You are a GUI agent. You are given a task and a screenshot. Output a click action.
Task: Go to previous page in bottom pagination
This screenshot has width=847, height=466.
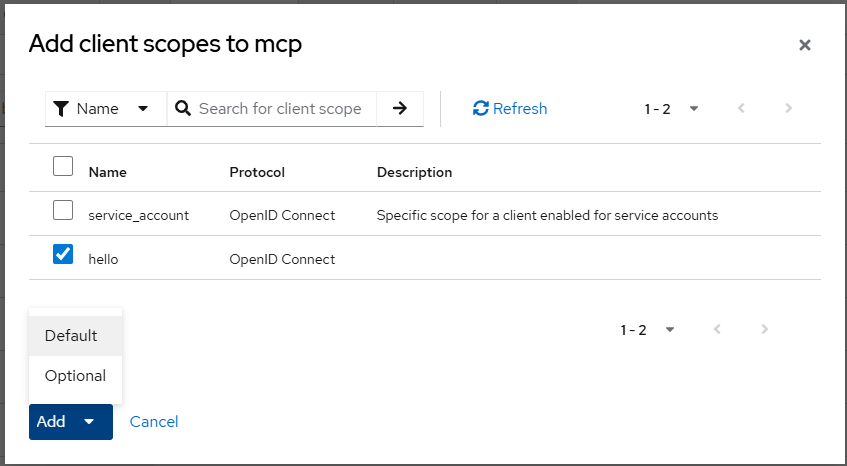point(717,329)
